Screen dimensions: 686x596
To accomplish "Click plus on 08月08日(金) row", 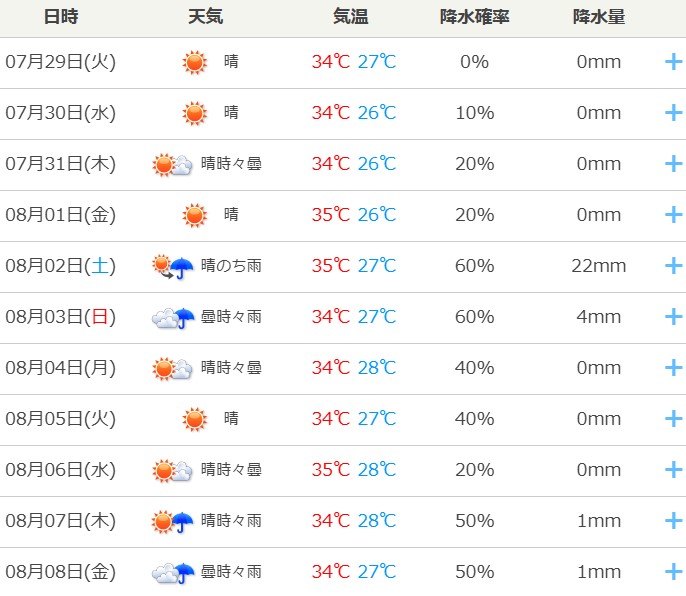I will click(673, 571).
